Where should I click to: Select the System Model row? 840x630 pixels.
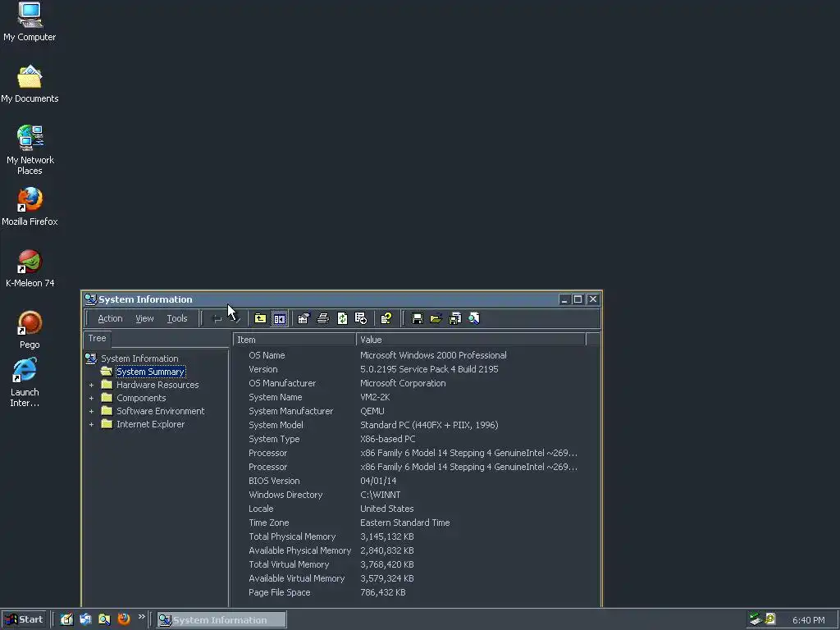(x=417, y=426)
